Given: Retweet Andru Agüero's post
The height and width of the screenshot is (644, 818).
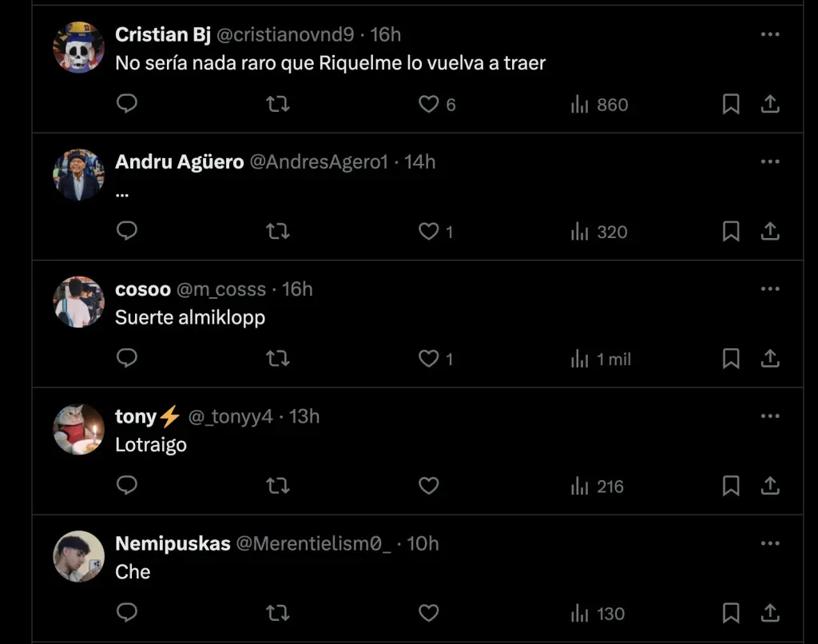Looking at the screenshot, I should point(277,232).
